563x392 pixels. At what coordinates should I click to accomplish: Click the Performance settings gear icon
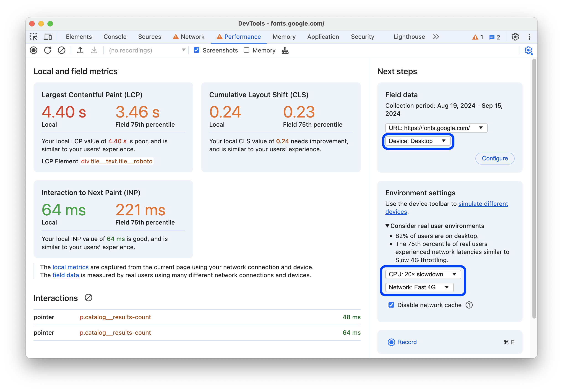529,51
